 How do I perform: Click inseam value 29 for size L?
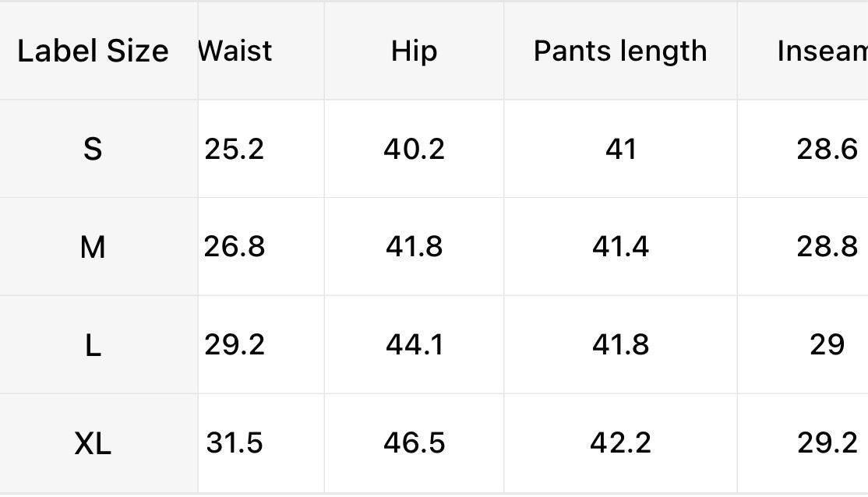(826, 344)
